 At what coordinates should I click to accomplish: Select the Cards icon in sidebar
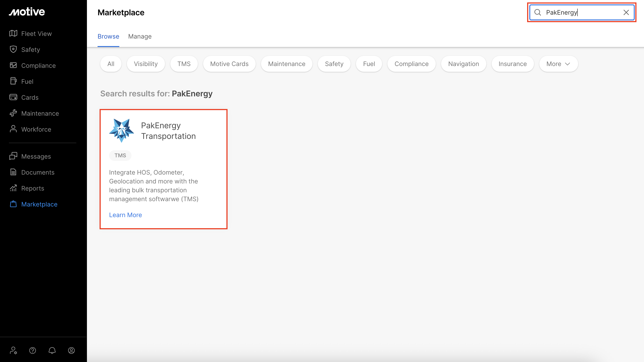click(13, 97)
